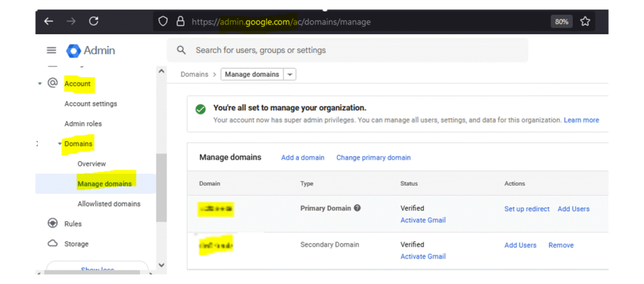The width and height of the screenshot is (644, 284).
Task: Click Set up redirect for primary domain
Action: tap(526, 209)
